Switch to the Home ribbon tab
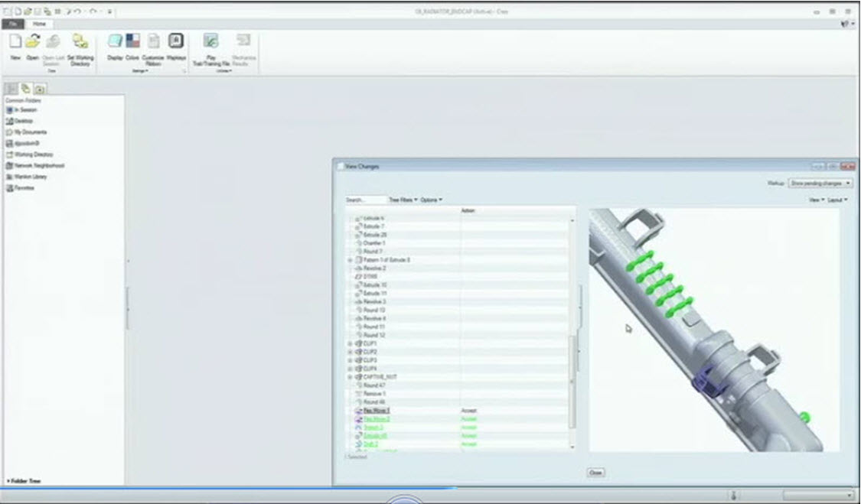The image size is (861, 504). pyautogui.click(x=39, y=24)
